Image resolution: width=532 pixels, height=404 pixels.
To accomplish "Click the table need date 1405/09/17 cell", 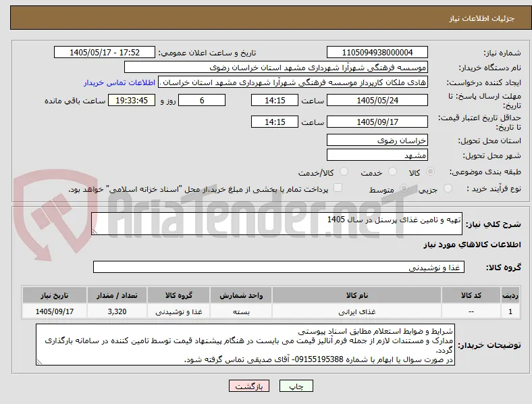I will pyautogui.click(x=55, y=311).
